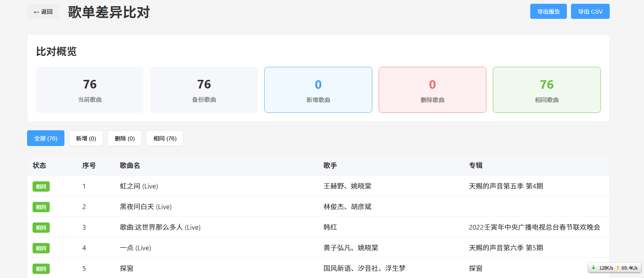Click the 当前歌曲 76 summary card

click(x=90, y=90)
